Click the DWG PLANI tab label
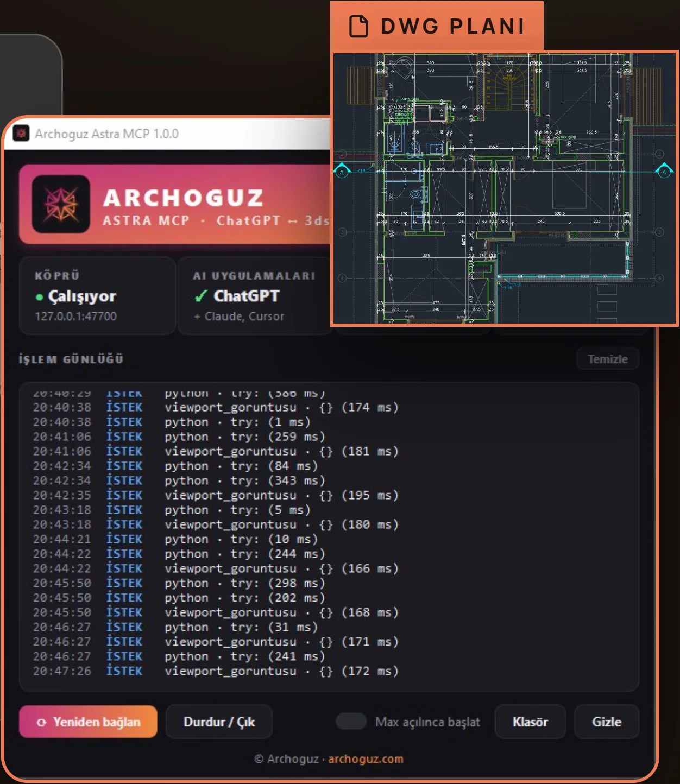This screenshot has height=784, width=680. [453, 26]
